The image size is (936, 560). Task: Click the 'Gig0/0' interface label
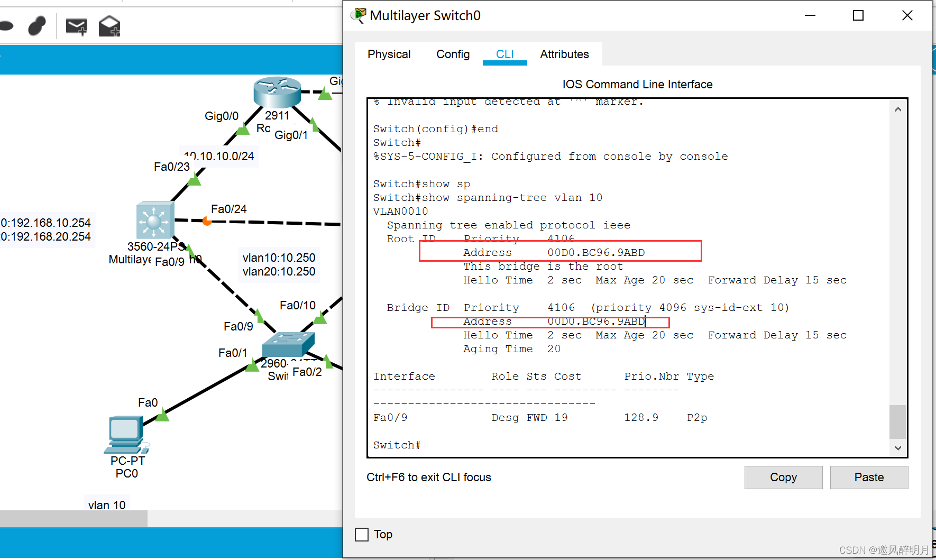(222, 116)
